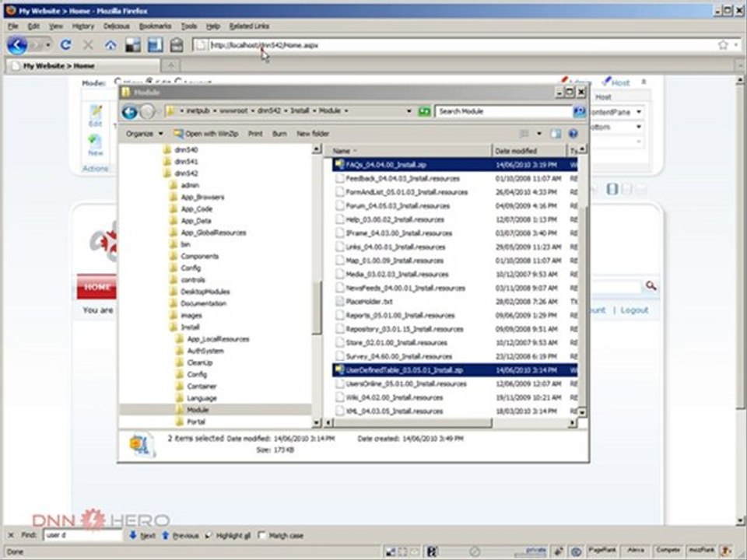Go to Firefox home page icon
The width and height of the screenshot is (747, 560).
110,45
